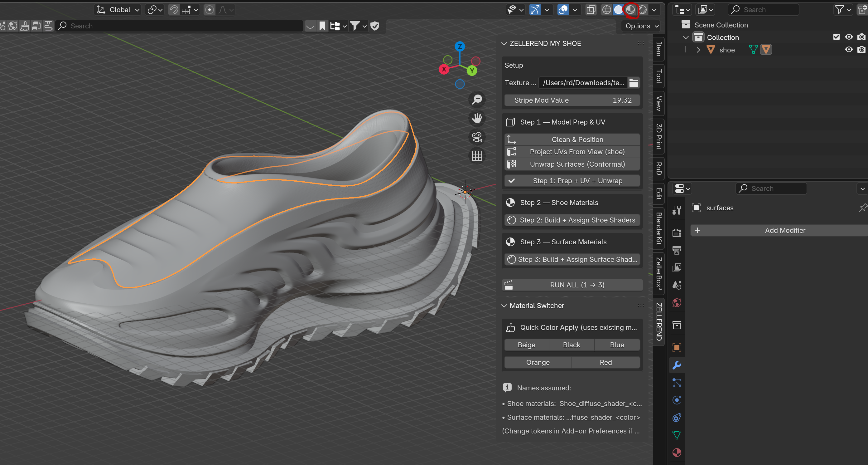Click the Outliner search field
The width and height of the screenshot is (868, 465).
pyautogui.click(x=763, y=10)
